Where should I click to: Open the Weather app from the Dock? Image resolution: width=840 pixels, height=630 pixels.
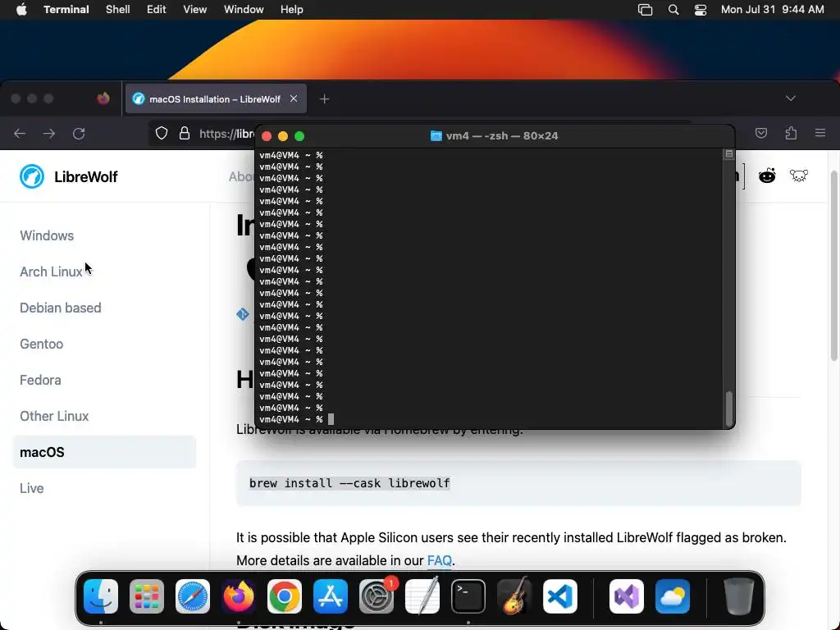pos(673,596)
